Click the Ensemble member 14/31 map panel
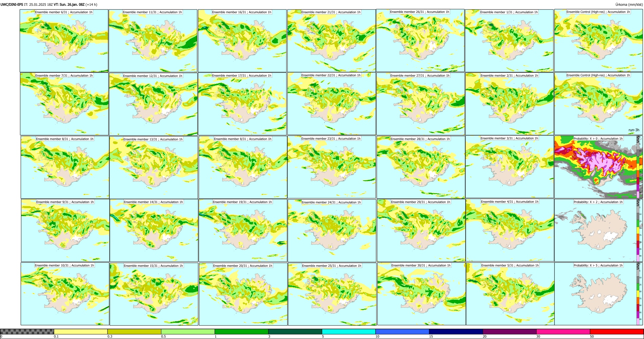This screenshot has width=644, height=339. (154, 231)
